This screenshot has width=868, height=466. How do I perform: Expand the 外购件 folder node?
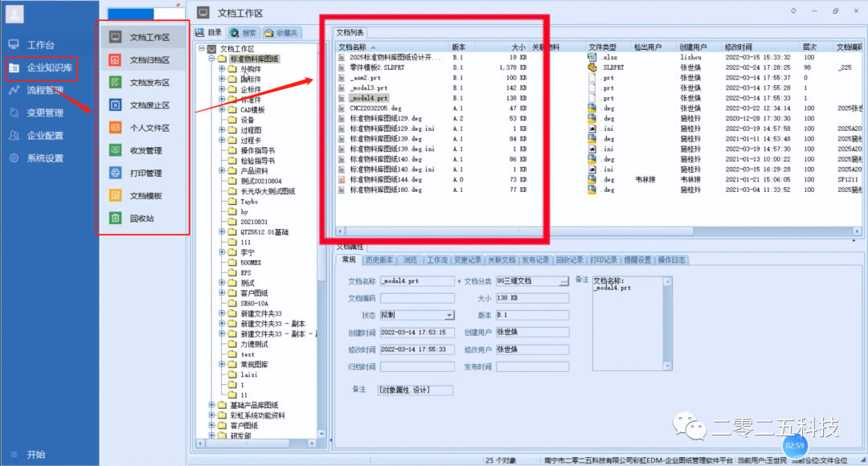pos(222,69)
